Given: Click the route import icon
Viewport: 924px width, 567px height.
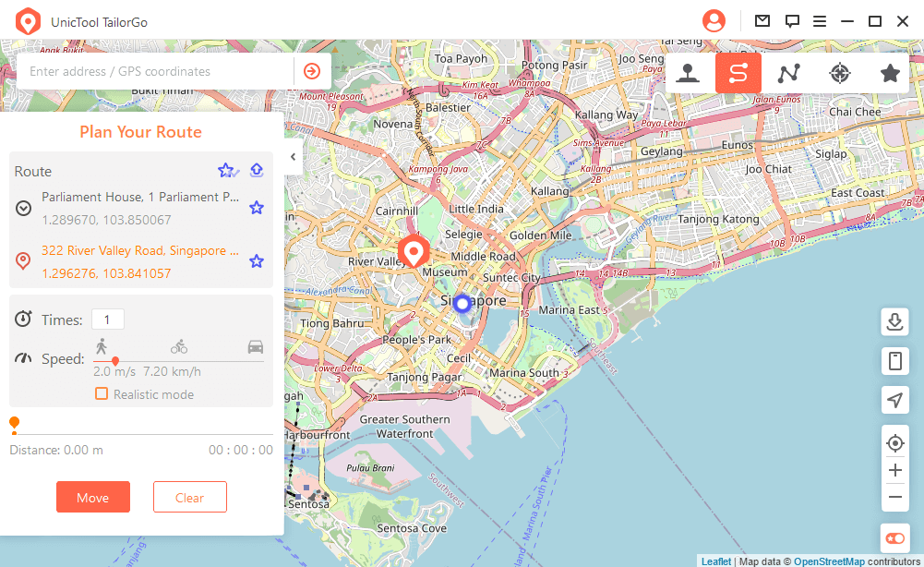Looking at the screenshot, I should (x=257, y=170).
